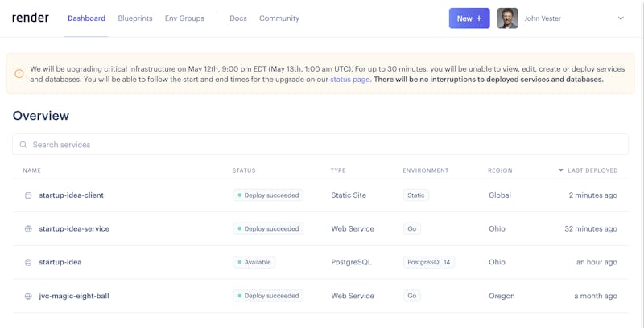Click the static site icon beside startup-idea-client
The width and height of the screenshot is (644, 328).
28,195
